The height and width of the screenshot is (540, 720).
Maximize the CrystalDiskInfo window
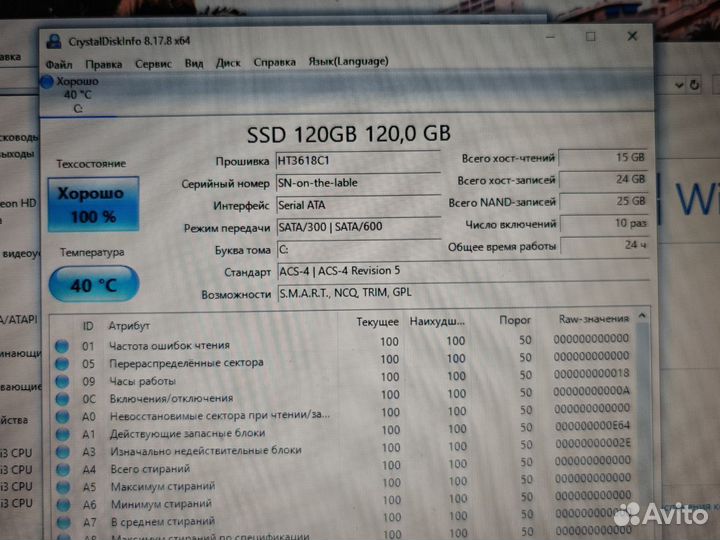pos(591,36)
